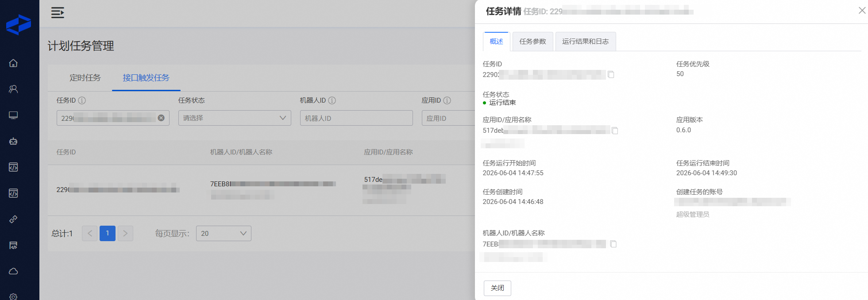
Task: Open the home icon in sidebar
Action: [x=13, y=63]
